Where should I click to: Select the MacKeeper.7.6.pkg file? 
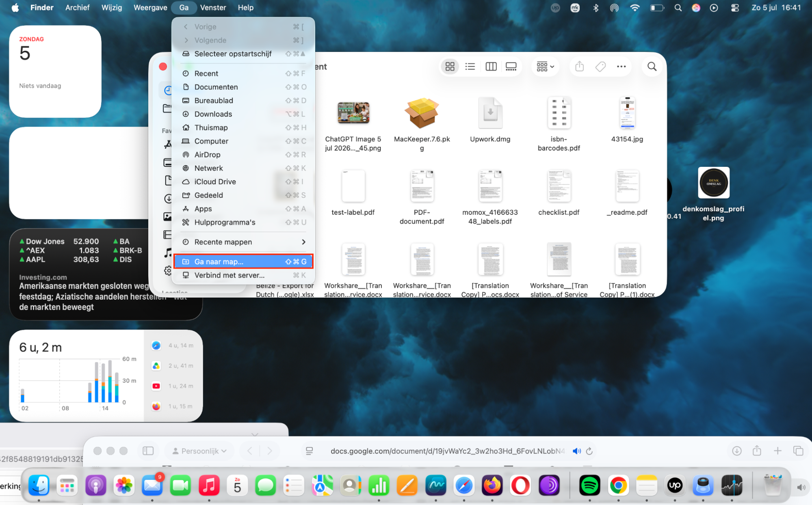pyautogui.click(x=422, y=125)
